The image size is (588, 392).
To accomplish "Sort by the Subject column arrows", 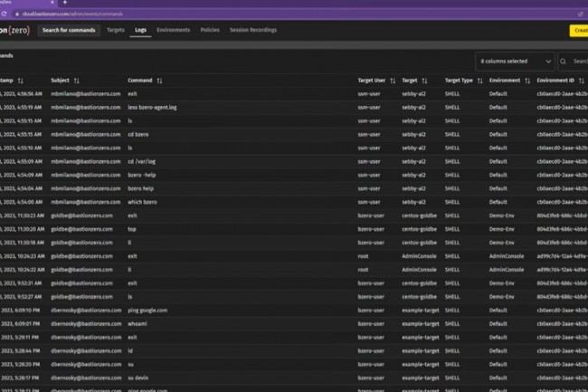I will [77, 81].
